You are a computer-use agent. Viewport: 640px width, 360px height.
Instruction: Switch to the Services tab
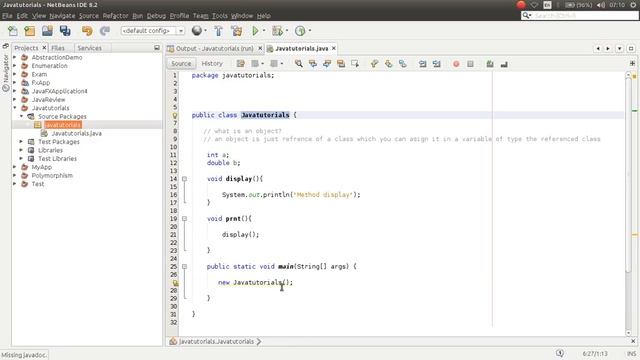point(89,48)
